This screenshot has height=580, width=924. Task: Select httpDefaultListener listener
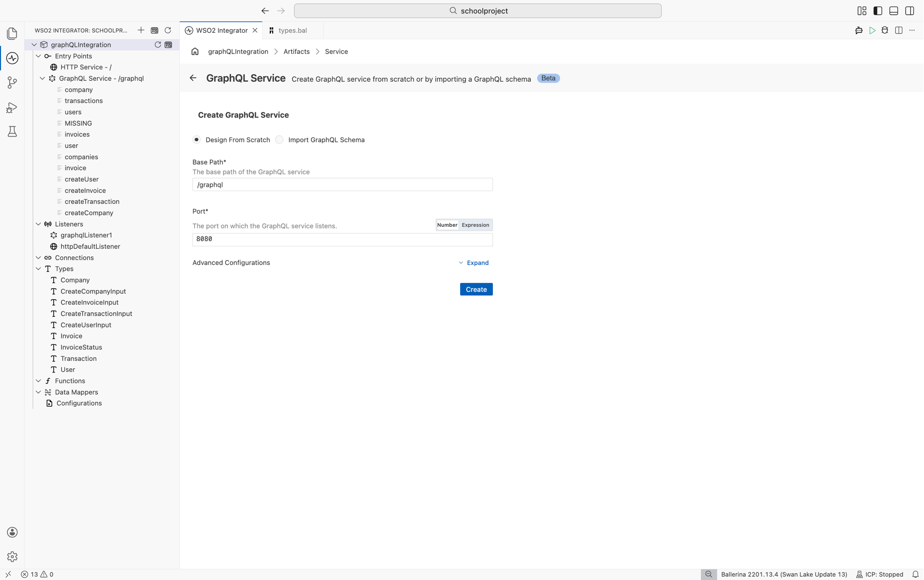pyautogui.click(x=90, y=247)
